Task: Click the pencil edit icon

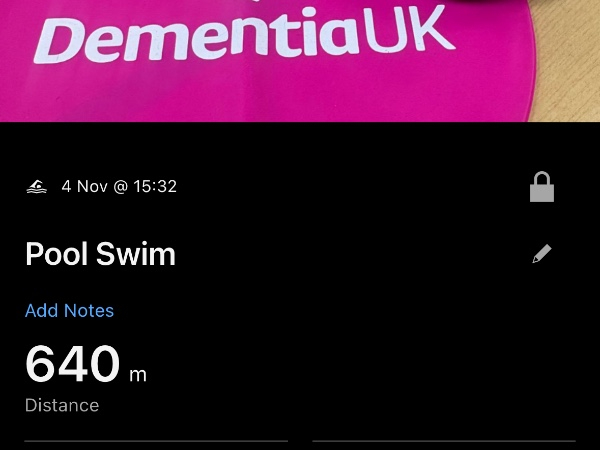Action: (x=541, y=254)
